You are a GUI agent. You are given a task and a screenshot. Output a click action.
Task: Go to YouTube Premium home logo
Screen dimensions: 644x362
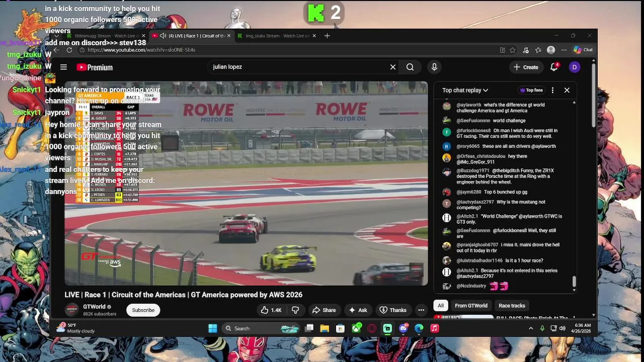pyautogui.click(x=95, y=67)
